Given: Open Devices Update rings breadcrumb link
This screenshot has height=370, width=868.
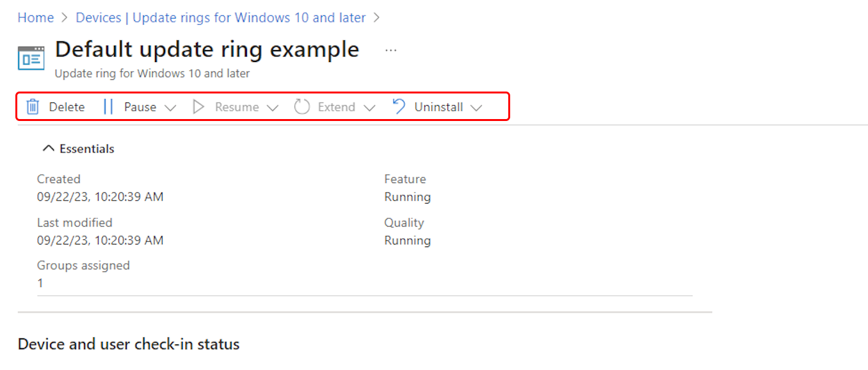Looking at the screenshot, I should [221, 18].
